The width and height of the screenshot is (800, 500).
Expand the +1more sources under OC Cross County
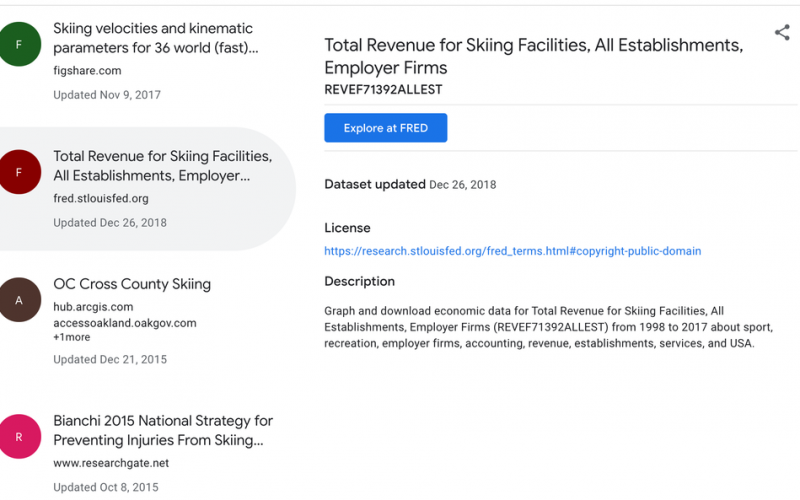point(72,337)
